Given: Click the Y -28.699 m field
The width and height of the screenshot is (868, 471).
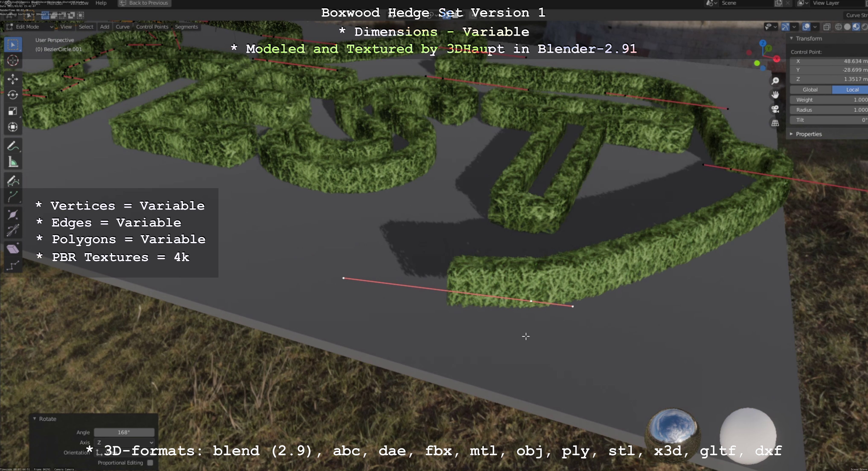Looking at the screenshot, I should (x=829, y=70).
